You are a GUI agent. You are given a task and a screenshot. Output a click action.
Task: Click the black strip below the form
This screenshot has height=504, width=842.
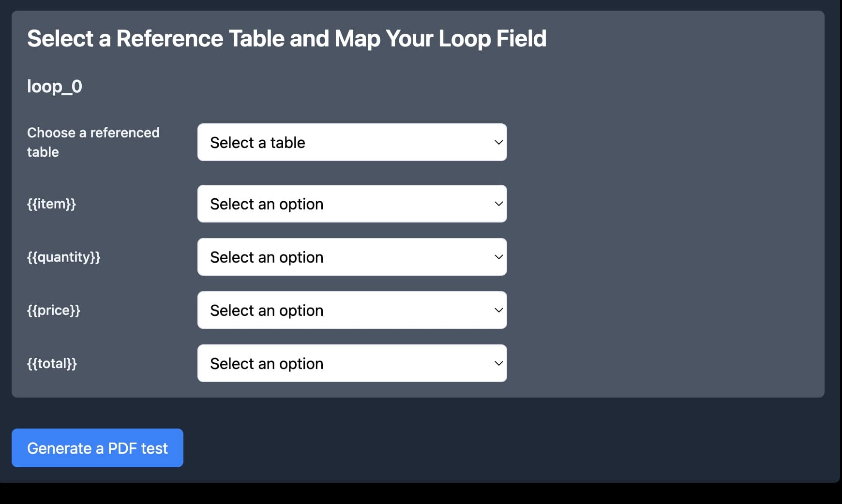(421, 493)
